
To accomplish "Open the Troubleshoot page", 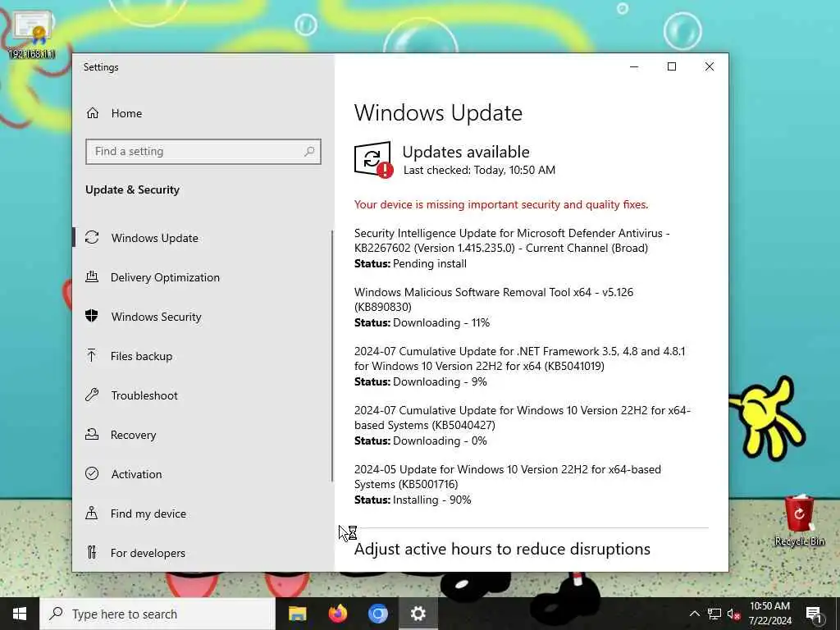I will 203,395.
